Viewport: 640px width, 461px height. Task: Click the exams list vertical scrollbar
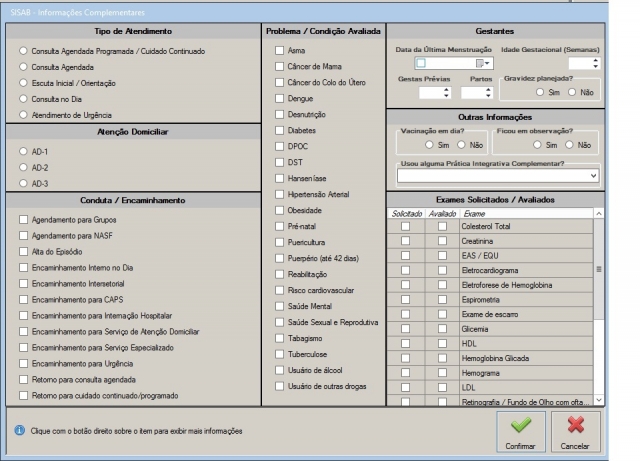point(599,300)
